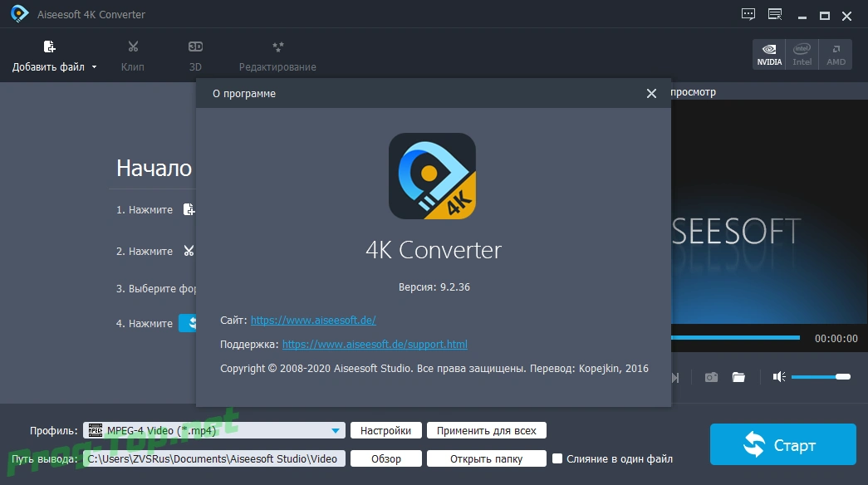This screenshot has height=485, width=868.
Task: Click the scissors icon in step 2
Action: tap(189, 251)
